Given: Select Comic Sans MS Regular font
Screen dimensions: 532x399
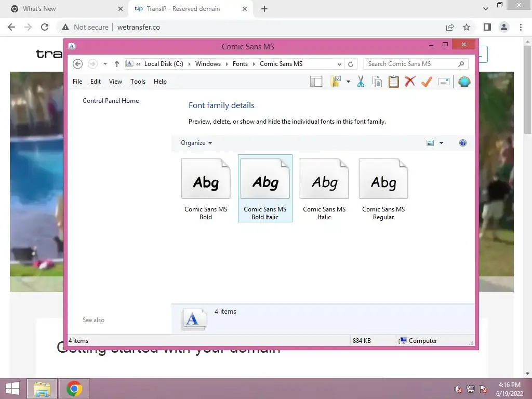Looking at the screenshot, I should [383, 189].
